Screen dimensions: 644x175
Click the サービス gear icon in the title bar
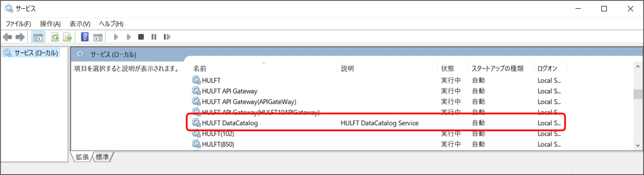(x=9, y=8)
